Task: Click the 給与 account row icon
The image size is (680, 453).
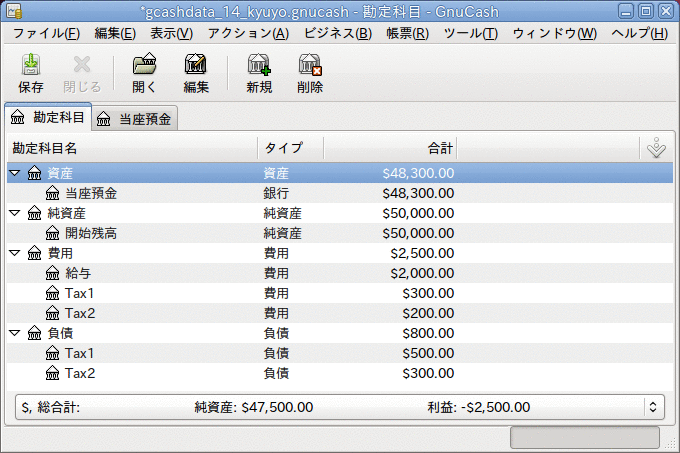Action: coord(53,273)
